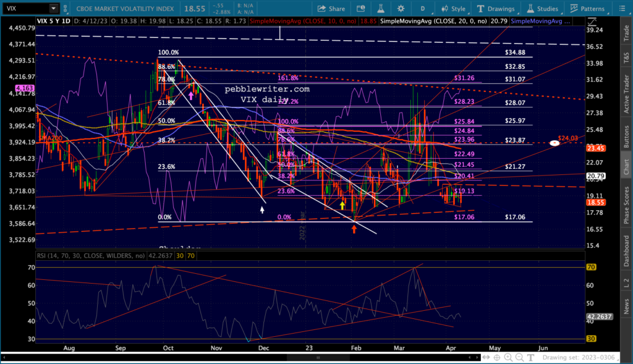Click the 23.45 red price bubble on axis

click(x=595, y=148)
